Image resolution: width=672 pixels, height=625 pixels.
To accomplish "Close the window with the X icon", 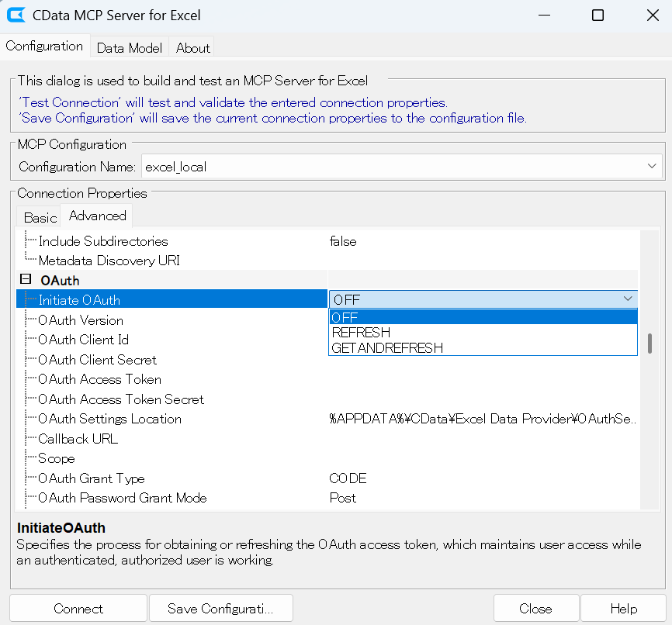I will point(653,16).
